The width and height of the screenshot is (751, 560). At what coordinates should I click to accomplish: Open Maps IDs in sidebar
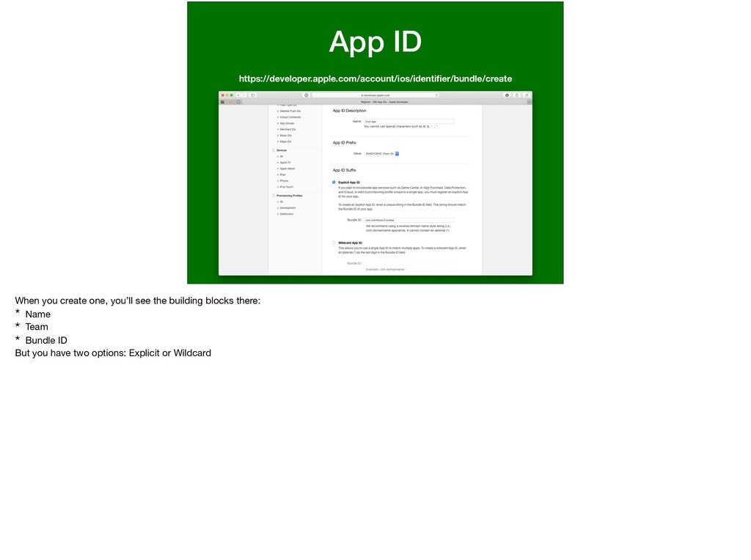[x=285, y=141]
